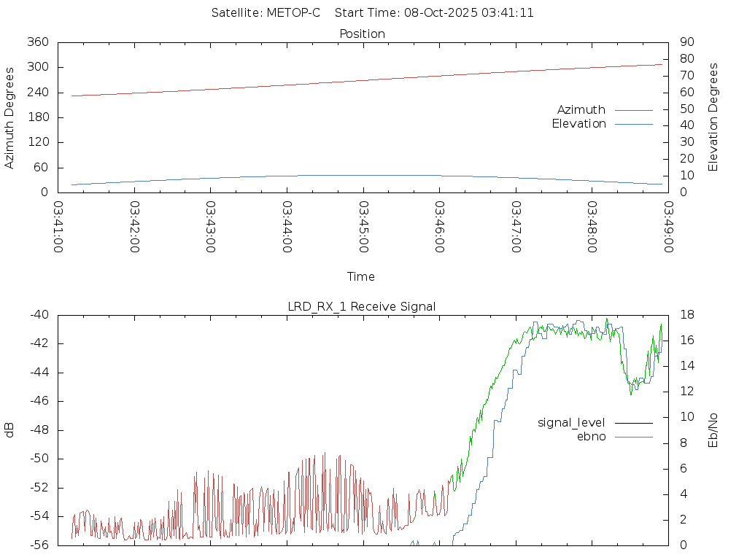
Task: Click the Azimuth Degrees y-axis label
Action: tap(9, 117)
